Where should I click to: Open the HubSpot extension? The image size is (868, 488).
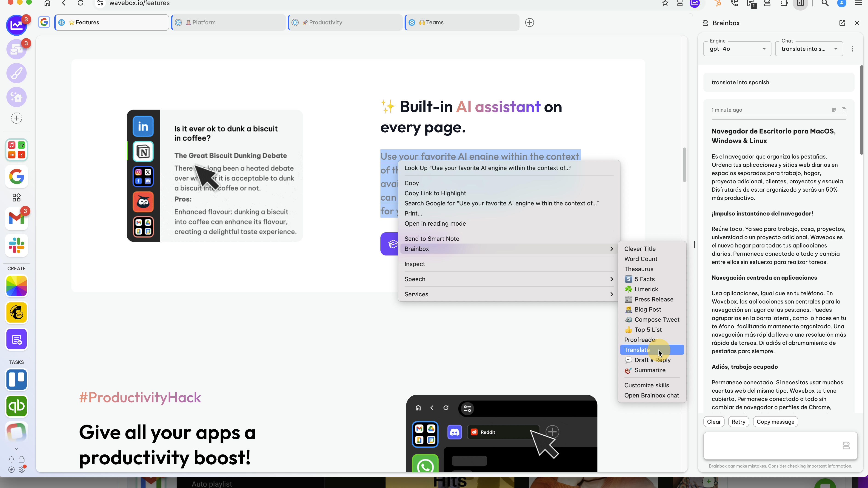click(x=718, y=3)
